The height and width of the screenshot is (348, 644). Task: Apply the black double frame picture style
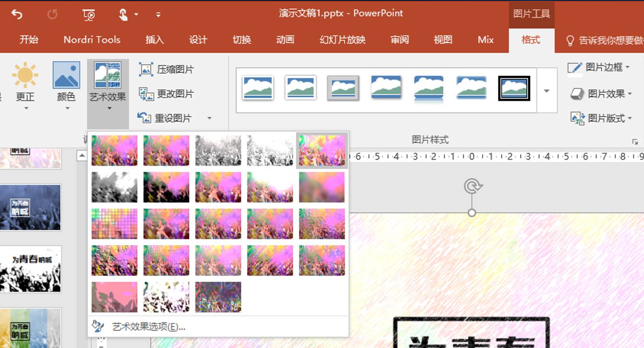(514, 88)
